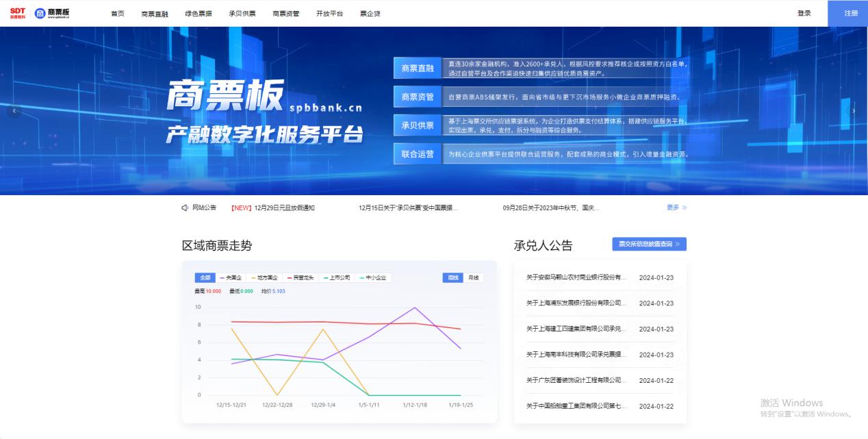Screen dimensions: 868x439
Task: Click the SDT logo in header
Action: coord(18,13)
